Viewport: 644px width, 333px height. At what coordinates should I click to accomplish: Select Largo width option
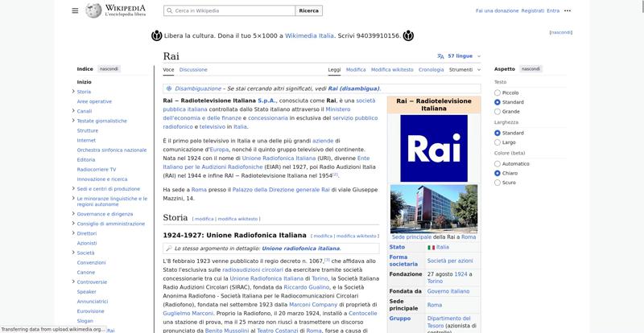click(497, 142)
